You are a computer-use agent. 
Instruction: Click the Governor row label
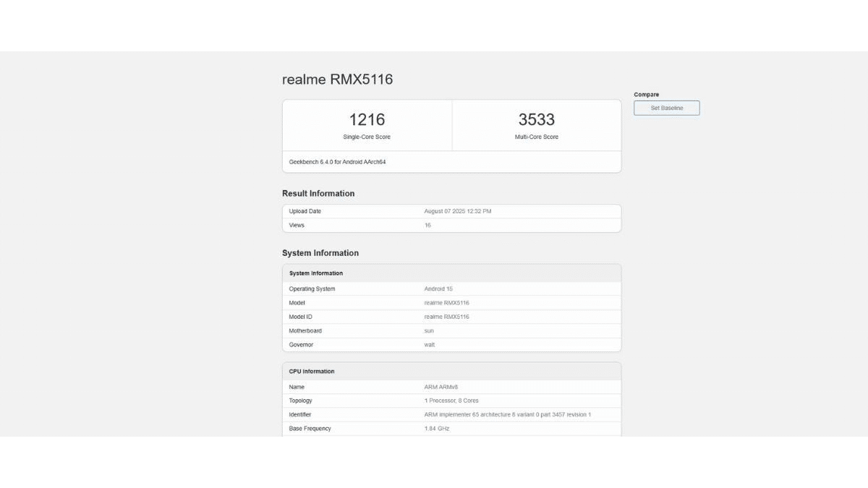(x=301, y=345)
